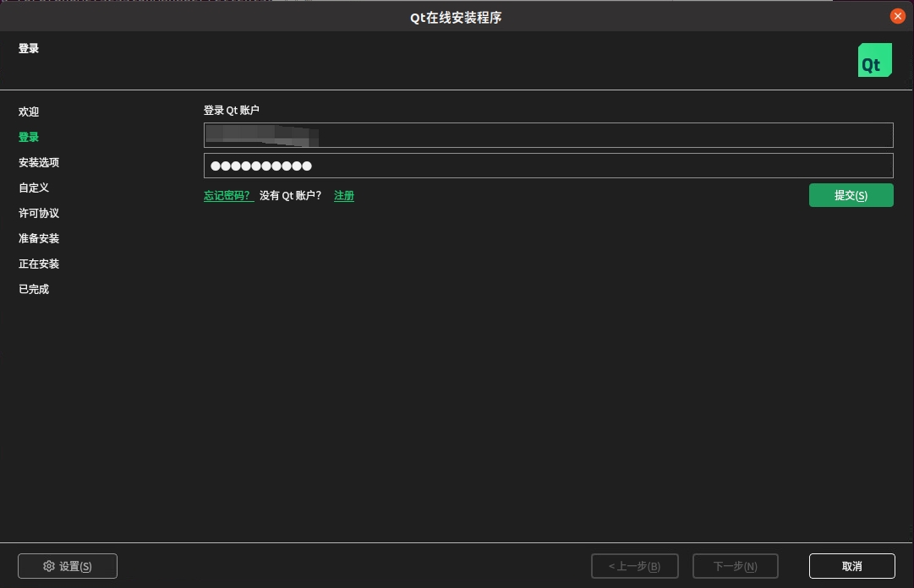The height and width of the screenshot is (588, 914).
Task: Select 欢迎 step in the sidebar
Action: coord(29,112)
